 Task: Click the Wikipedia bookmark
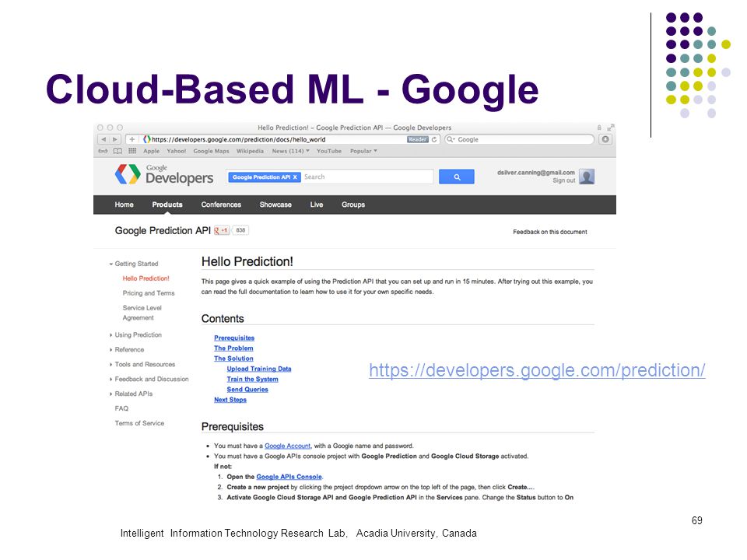(250, 151)
